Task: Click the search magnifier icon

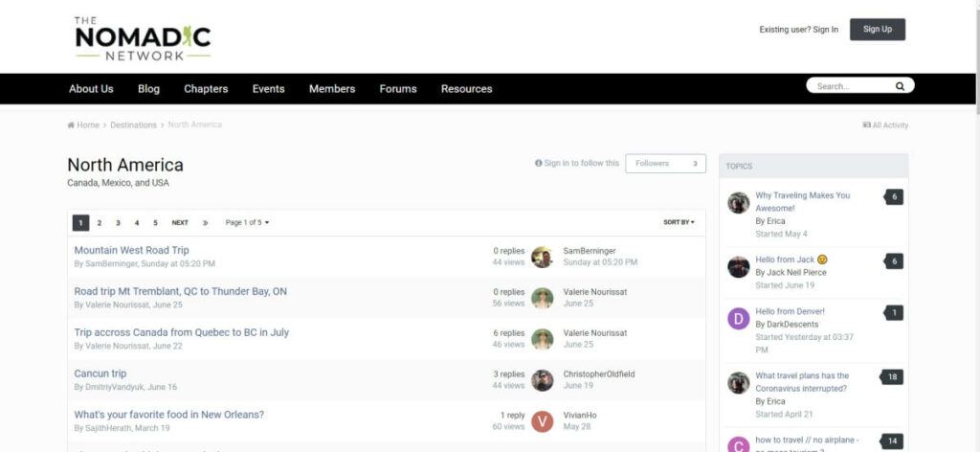Action: [900, 86]
